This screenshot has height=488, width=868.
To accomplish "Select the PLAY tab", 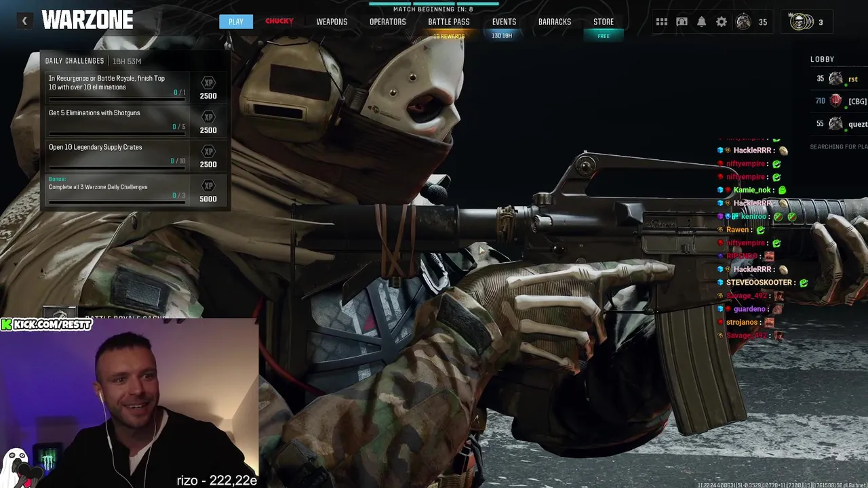I will pyautogui.click(x=236, y=22).
